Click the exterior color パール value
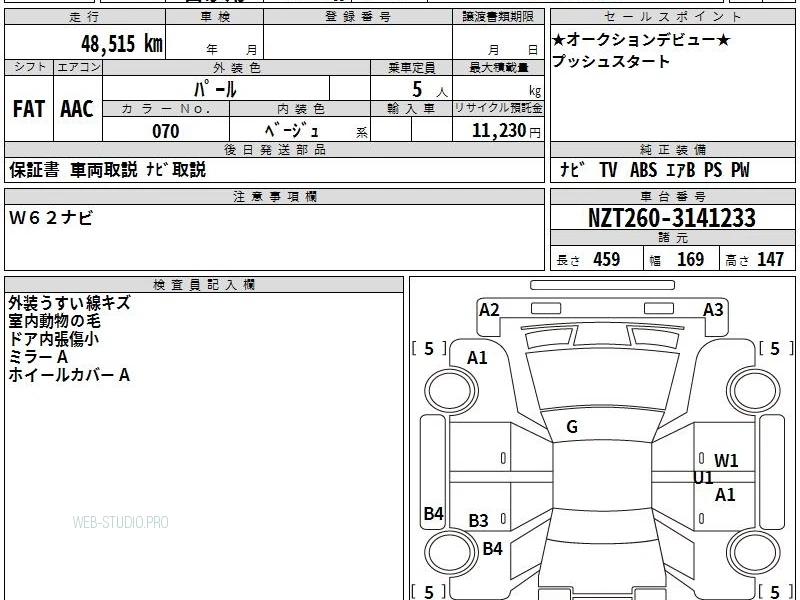This screenshot has width=800, height=600. coord(215,89)
